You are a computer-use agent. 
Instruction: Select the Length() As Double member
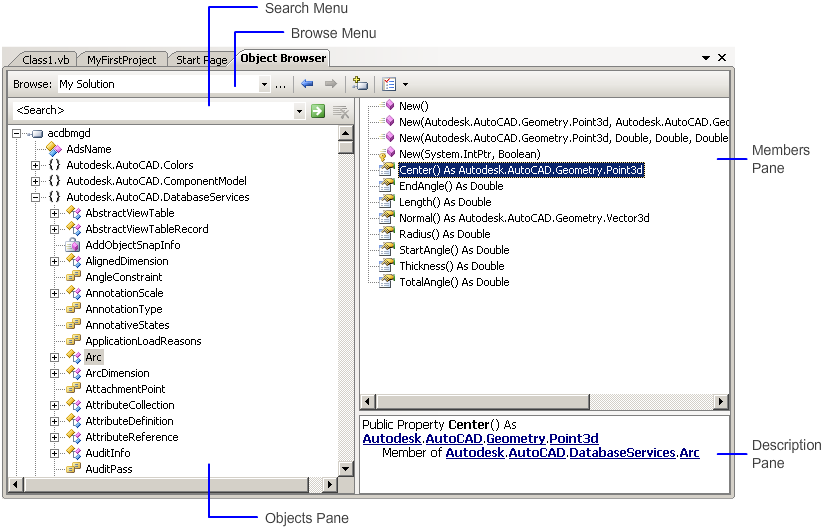445,202
